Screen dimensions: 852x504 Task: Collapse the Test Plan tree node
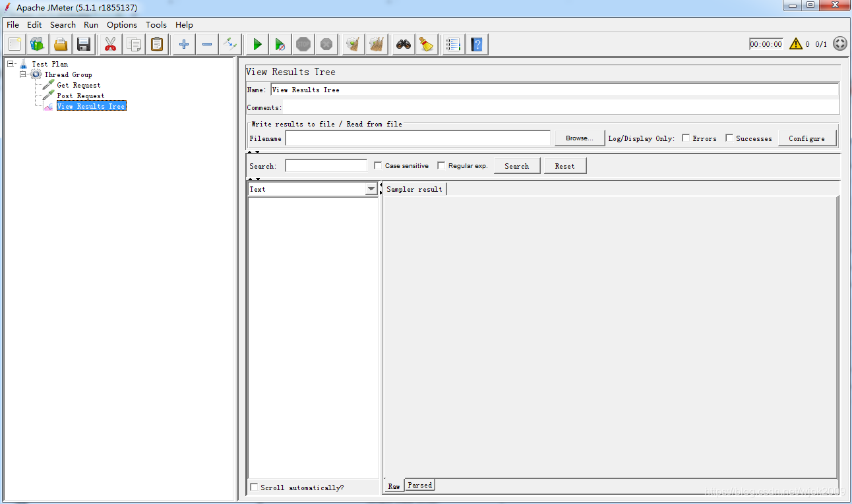coord(11,64)
